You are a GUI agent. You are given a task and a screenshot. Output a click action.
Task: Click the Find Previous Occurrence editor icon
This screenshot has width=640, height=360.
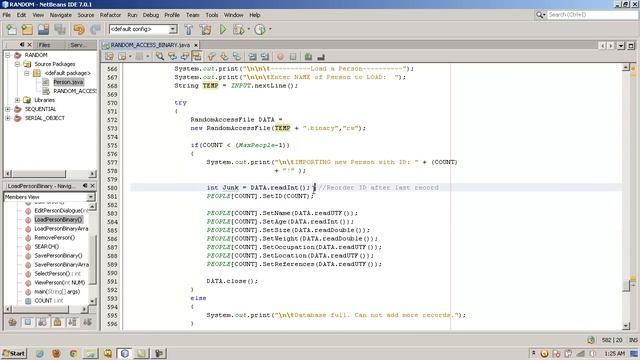pos(172,57)
